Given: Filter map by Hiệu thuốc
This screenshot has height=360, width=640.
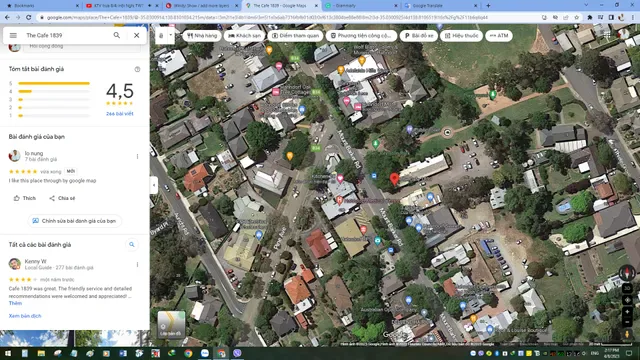Looking at the screenshot, I should tap(461, 36).
